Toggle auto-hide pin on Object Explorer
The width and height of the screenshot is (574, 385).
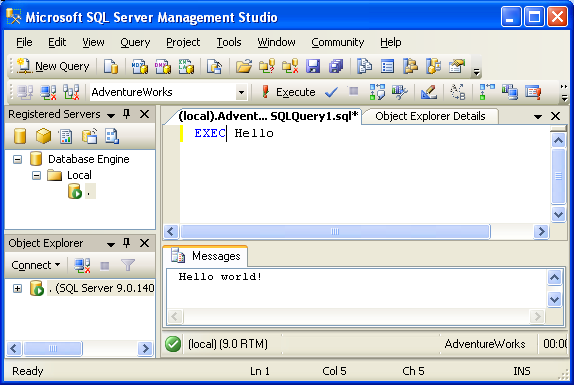[x=127, y=243]
